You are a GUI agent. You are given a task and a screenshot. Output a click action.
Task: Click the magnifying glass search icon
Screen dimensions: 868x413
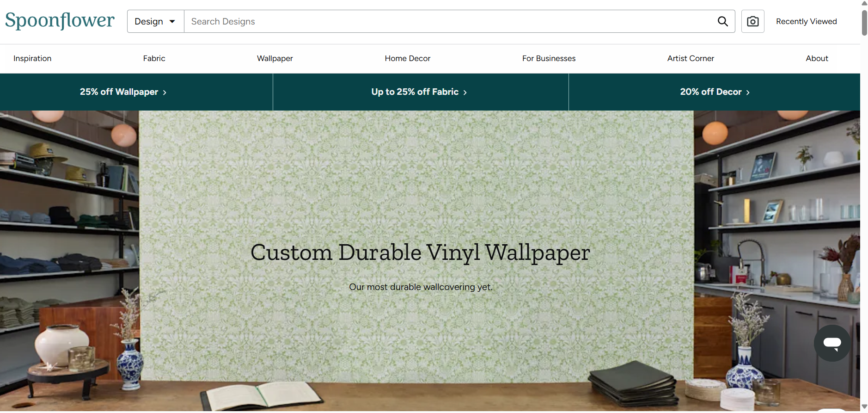point(723,21)
